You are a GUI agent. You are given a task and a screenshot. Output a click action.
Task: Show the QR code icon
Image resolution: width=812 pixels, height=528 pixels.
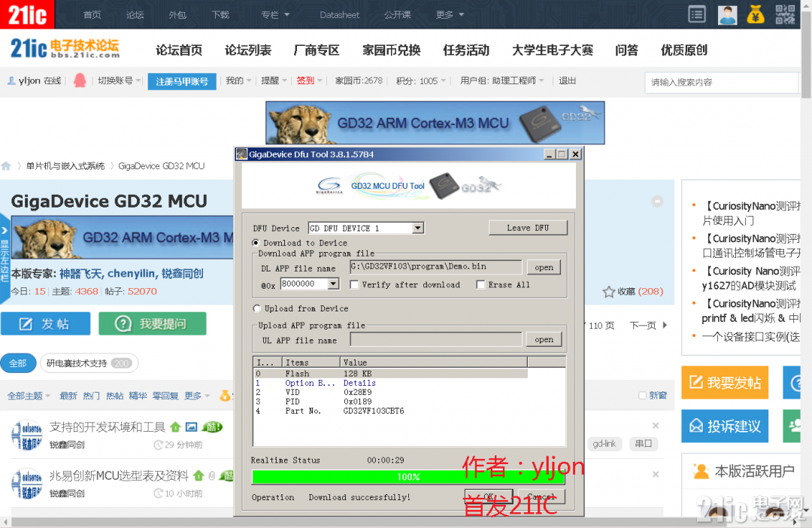tap(785, 14)
